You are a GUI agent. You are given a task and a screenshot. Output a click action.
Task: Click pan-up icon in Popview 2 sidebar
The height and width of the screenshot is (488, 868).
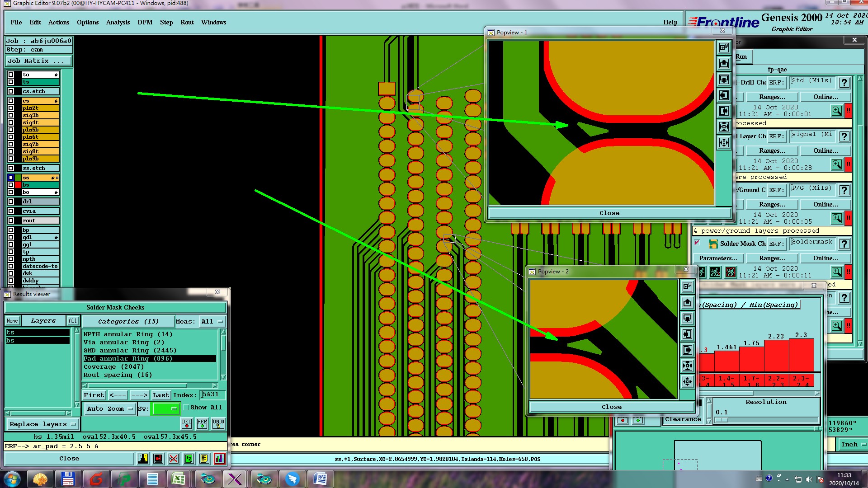click(687, 303)
